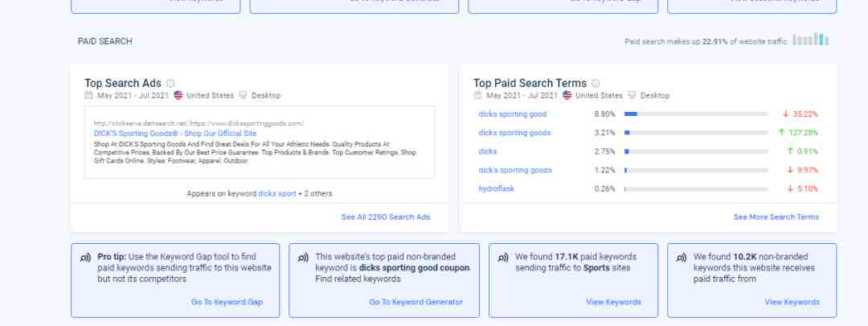Click See All 2290 Search Ads

pos(385,217)
